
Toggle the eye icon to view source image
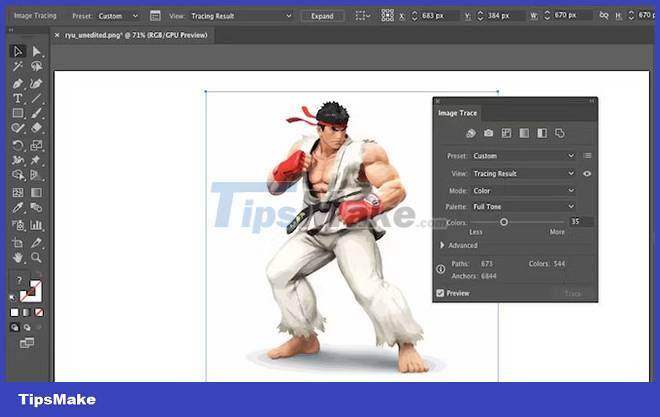[587, 173]
